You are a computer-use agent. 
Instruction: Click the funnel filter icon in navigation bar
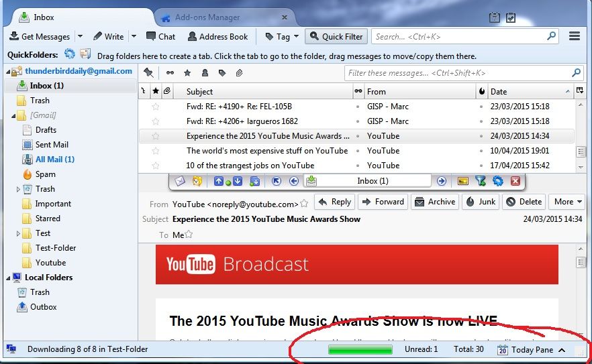pos(481,182)
